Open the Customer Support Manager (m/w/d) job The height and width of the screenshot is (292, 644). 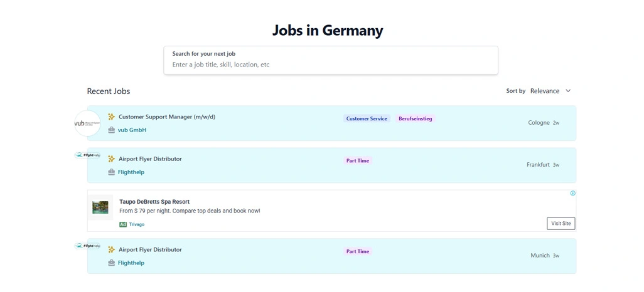pos(167,117)
